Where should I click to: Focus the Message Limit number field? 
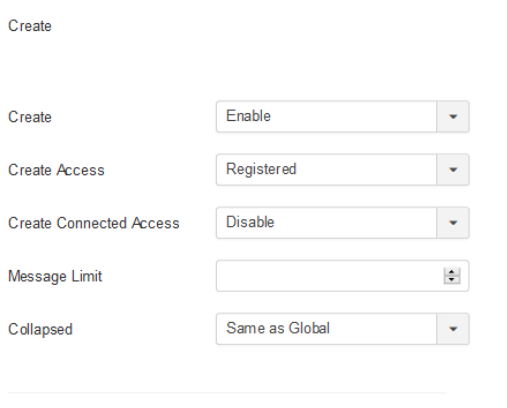(x=343, y=276)
